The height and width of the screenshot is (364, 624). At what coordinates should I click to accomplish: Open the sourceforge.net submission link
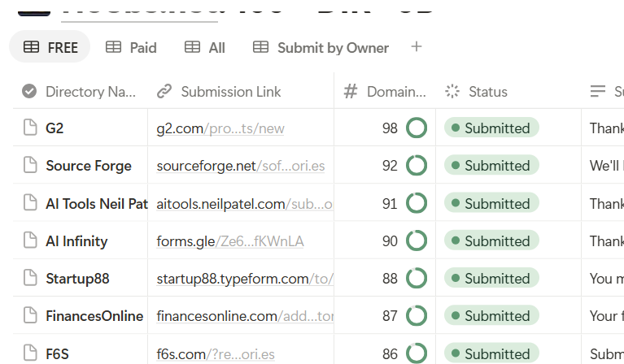pos(240,166)
